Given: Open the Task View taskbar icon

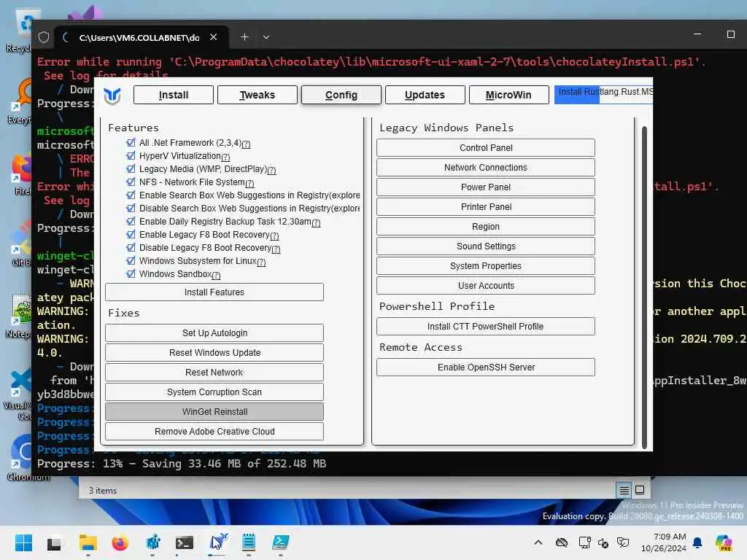Looking at the screenshot, I should tap(54, 543).
